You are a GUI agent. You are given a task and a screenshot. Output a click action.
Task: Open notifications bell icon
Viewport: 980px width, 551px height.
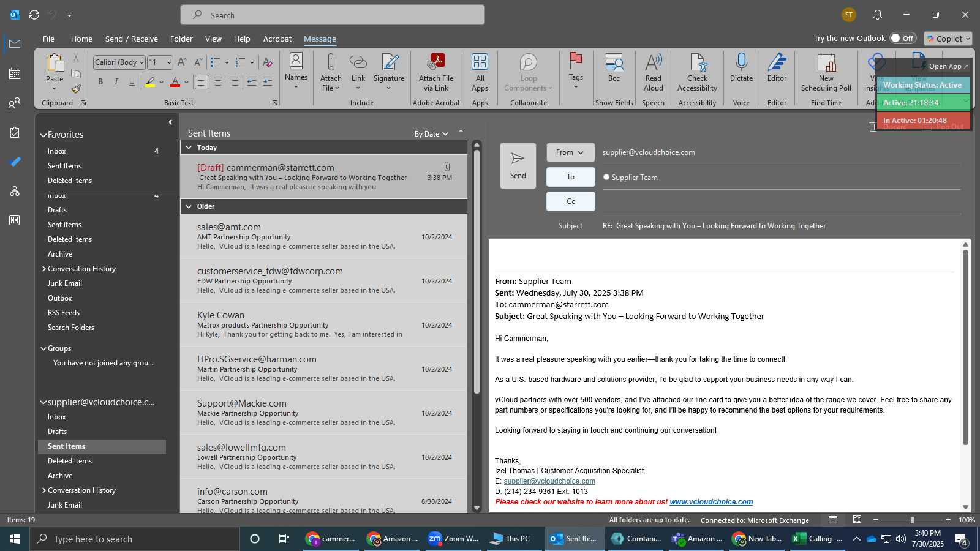(878, 15)
